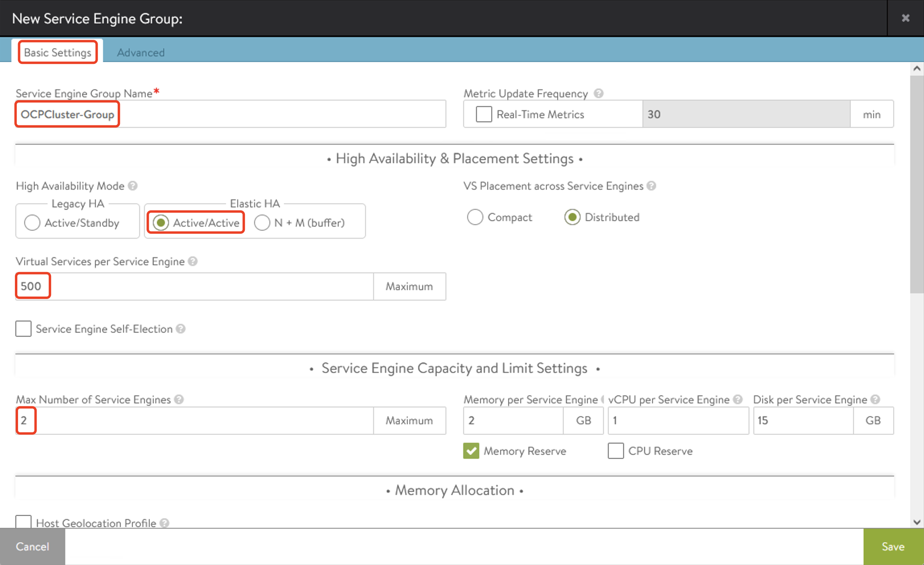This screenshot has height=565, width=924.
Task: Click help icon for Max Number of Service Engines
Action: 179,399
